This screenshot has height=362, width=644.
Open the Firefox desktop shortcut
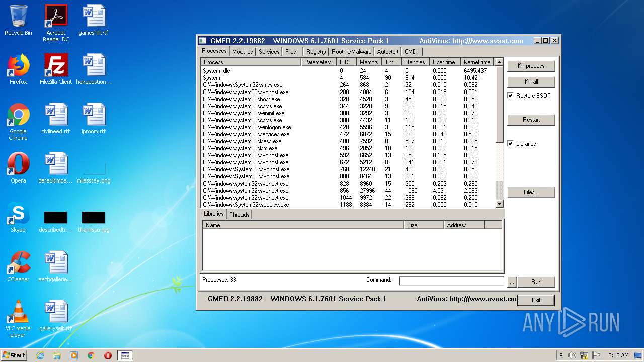coord(18,69)
